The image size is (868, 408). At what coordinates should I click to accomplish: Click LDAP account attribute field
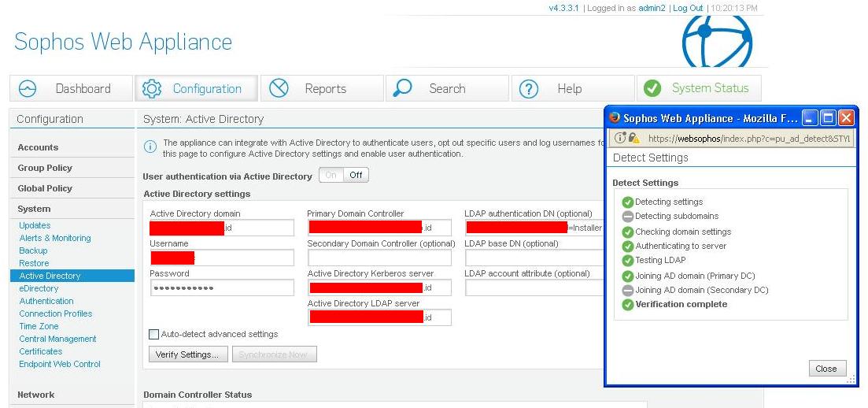coord(534,287)
